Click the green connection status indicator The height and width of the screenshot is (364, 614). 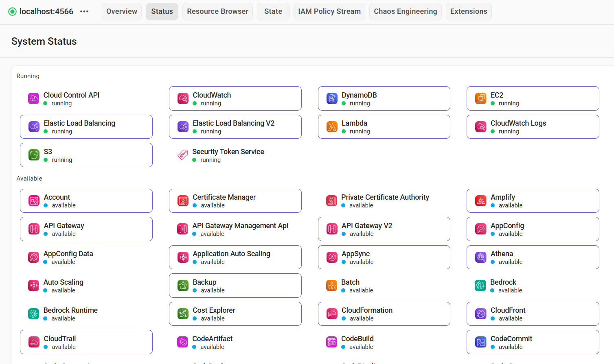click(x=13, y=11)
